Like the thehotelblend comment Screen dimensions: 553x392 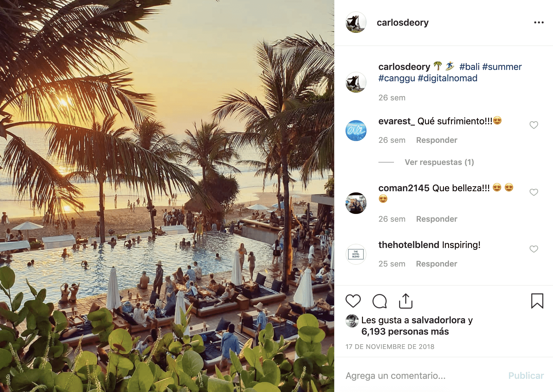(534, 249)
